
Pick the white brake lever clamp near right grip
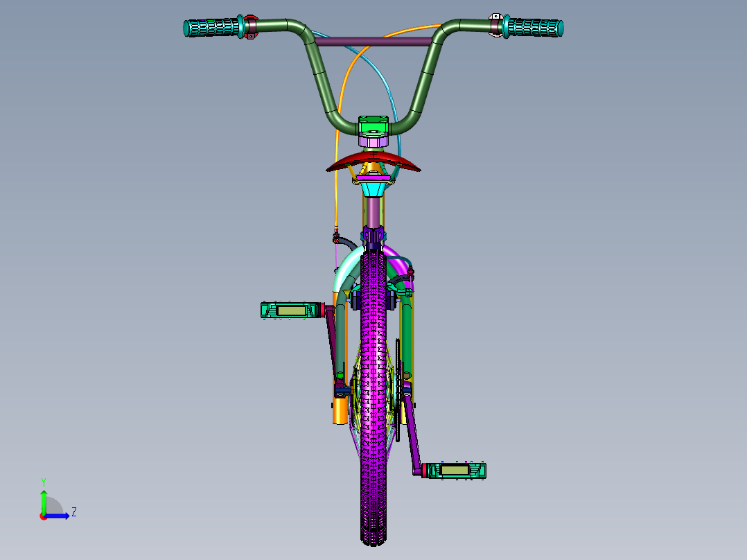[496, 26]
